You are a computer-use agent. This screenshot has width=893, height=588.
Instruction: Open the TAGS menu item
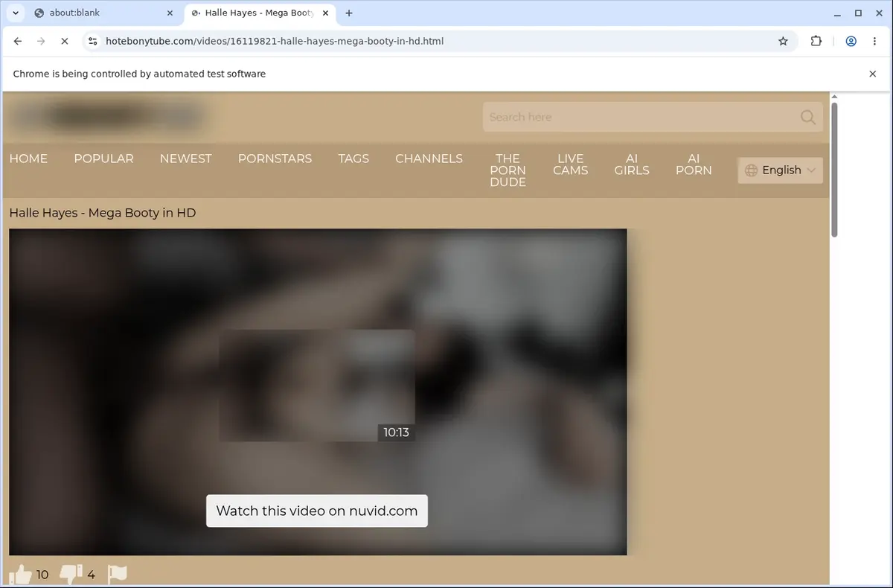tap(353, 159)
